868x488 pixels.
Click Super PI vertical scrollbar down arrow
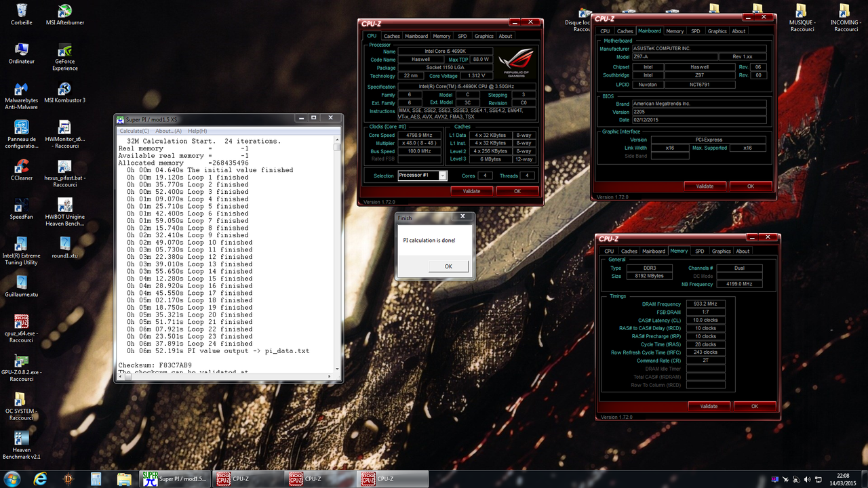(337, 370)
